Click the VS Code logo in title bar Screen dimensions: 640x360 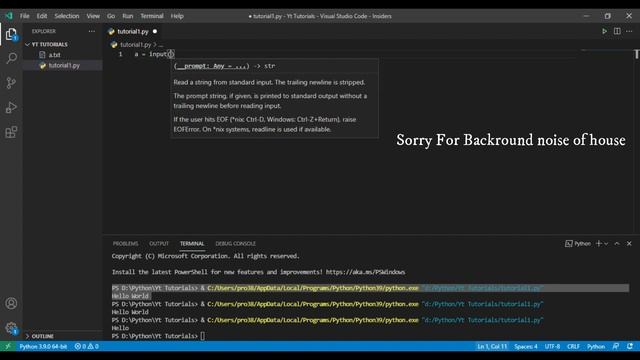click(x=9, y=16)
